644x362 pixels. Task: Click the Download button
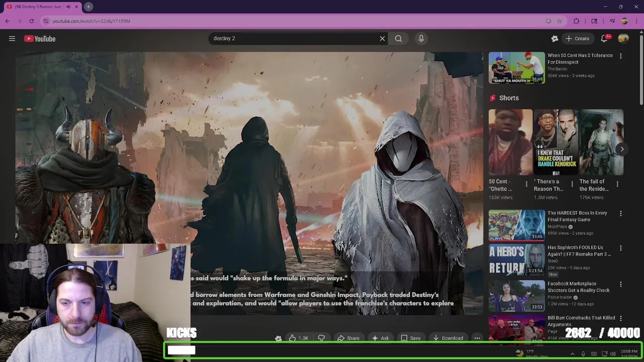click(448, 338)
